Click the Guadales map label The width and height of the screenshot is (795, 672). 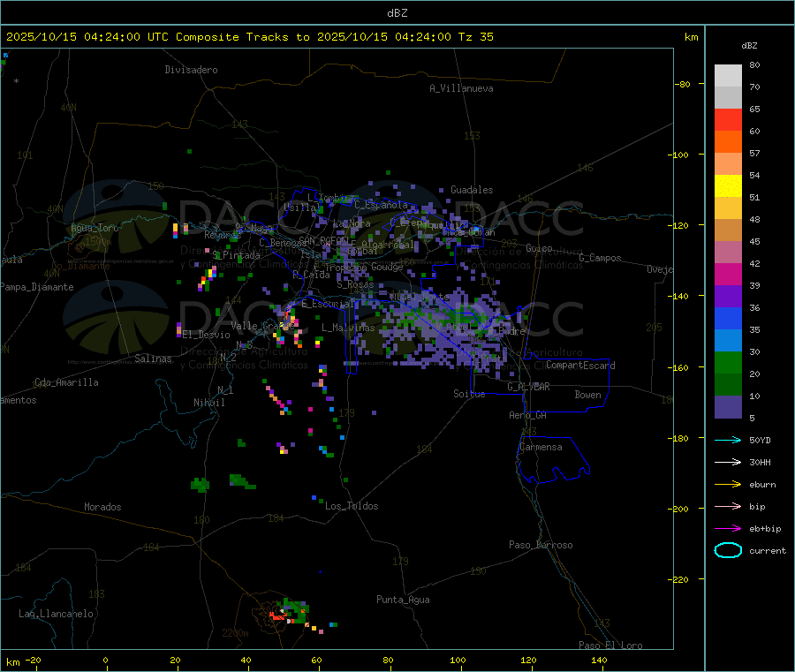coord(472,190)
